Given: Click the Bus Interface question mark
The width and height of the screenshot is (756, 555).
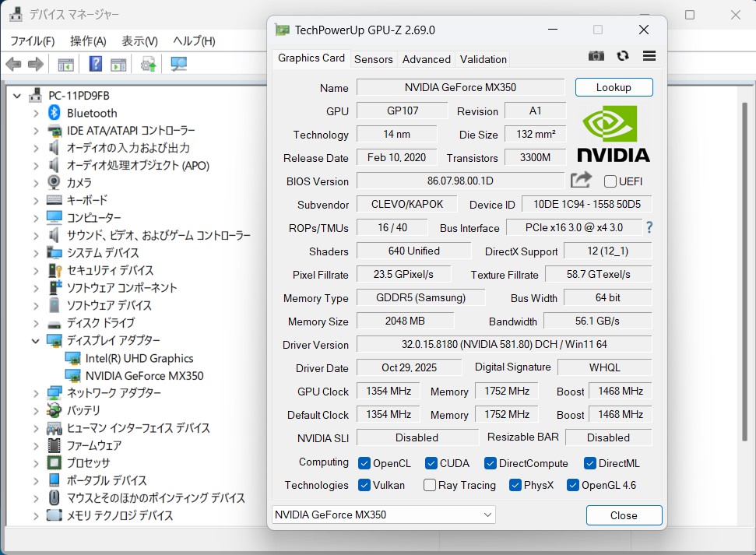Looking at the screenshot, I should tap(649, 227).
